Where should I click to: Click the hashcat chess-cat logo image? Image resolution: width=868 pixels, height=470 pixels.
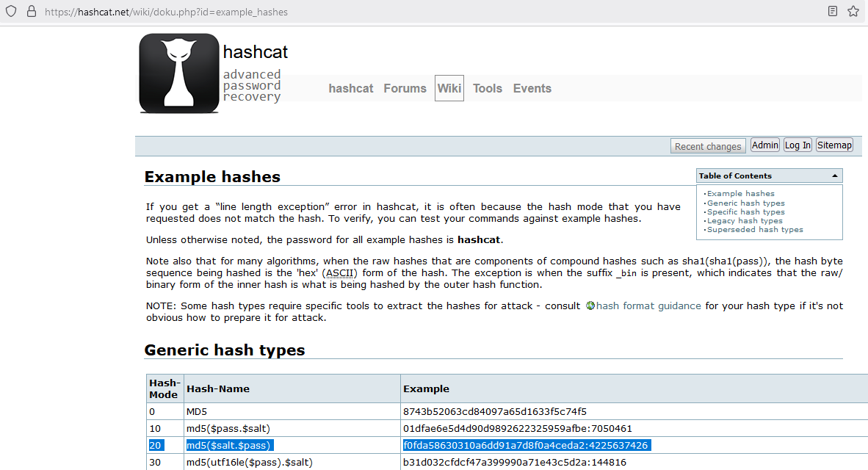(x=178, y=73)
